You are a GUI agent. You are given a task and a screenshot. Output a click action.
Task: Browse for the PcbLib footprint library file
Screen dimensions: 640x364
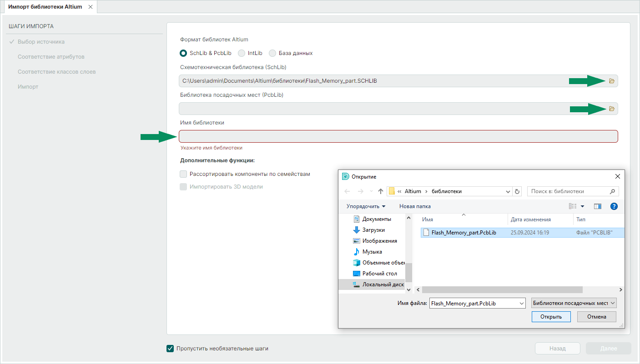[611, 109]
